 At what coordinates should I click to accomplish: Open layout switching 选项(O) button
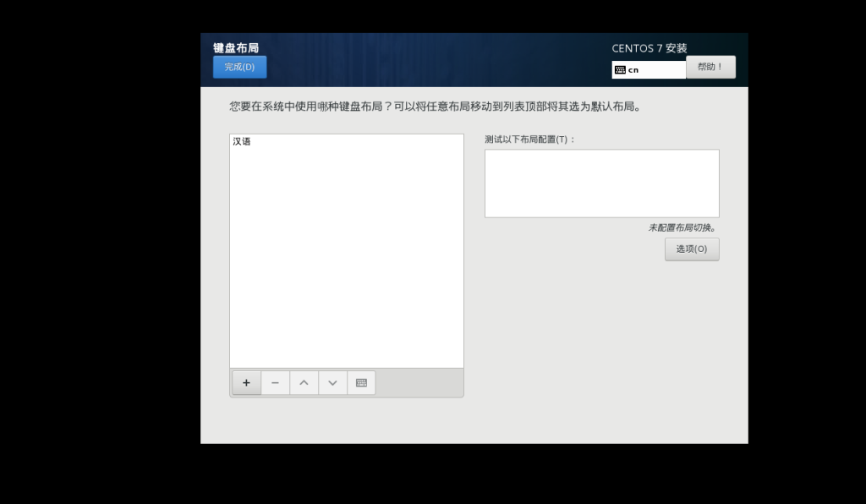tap(691, 249)
